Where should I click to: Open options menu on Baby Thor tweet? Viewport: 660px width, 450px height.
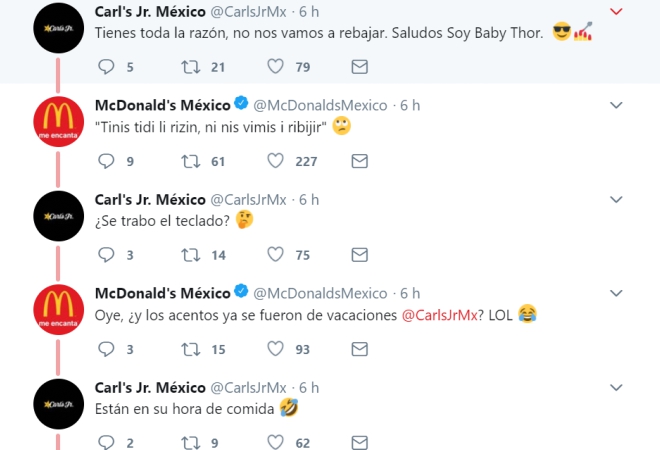(x=617, y=12)
